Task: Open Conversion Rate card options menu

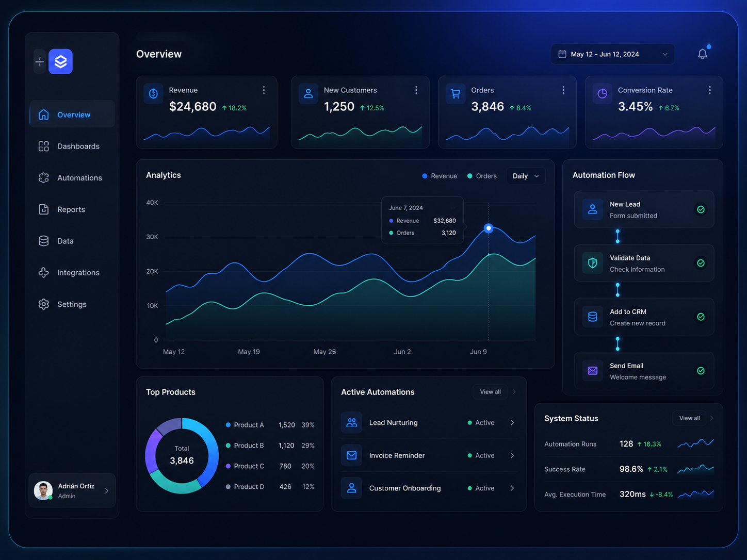Action: pyautogui.click(x=710, y=90)
